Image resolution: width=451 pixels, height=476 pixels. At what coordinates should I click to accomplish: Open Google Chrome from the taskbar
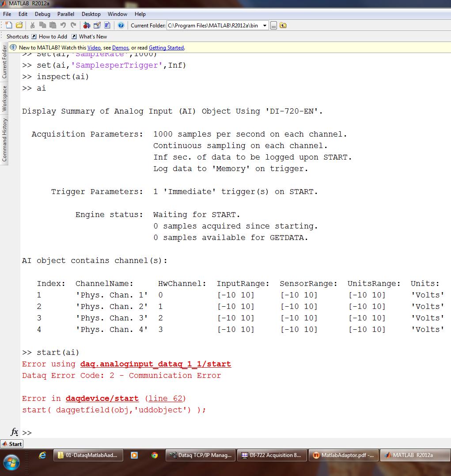pyautogui.click(x=155, y=455)
